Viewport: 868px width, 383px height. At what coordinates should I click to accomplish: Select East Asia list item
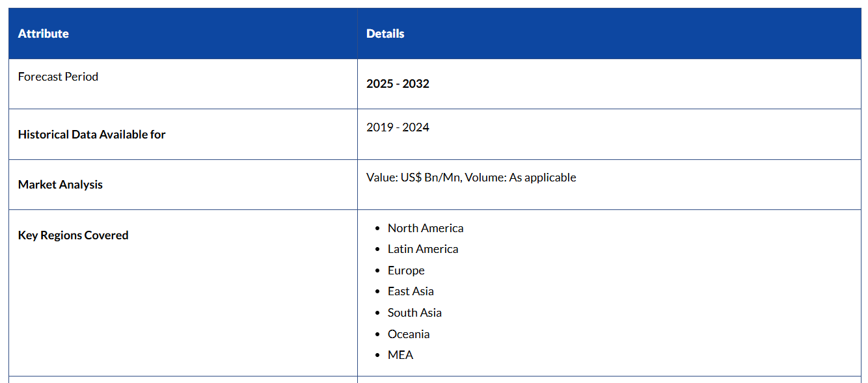411,291
